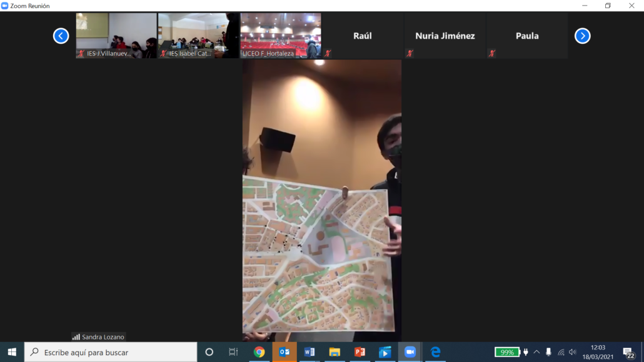Viewport: 644px width, 362px height.
Task: Open Task View in the taskbar
Action: click(233, 352)
